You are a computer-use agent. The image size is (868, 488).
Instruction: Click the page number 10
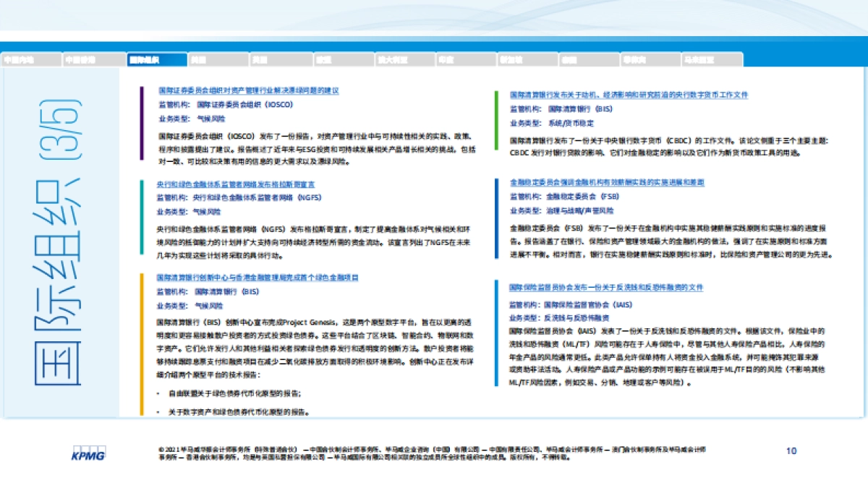(x=793, y=451)
